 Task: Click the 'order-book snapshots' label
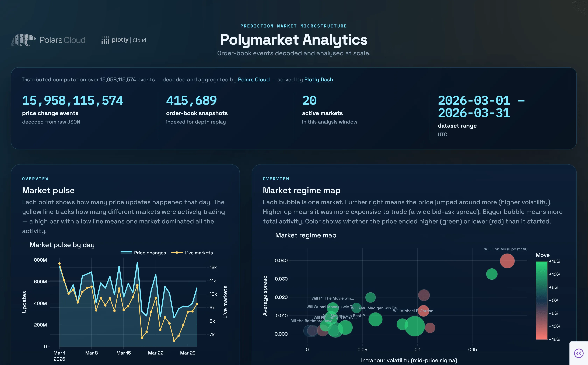tap(197, 113)
